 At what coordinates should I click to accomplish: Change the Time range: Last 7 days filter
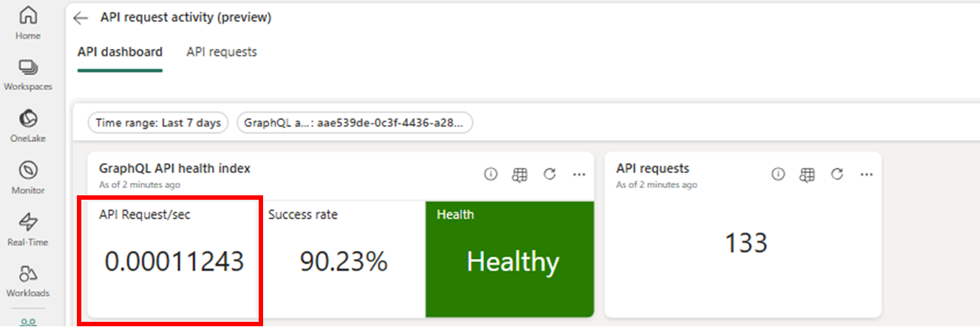[158, 123]
